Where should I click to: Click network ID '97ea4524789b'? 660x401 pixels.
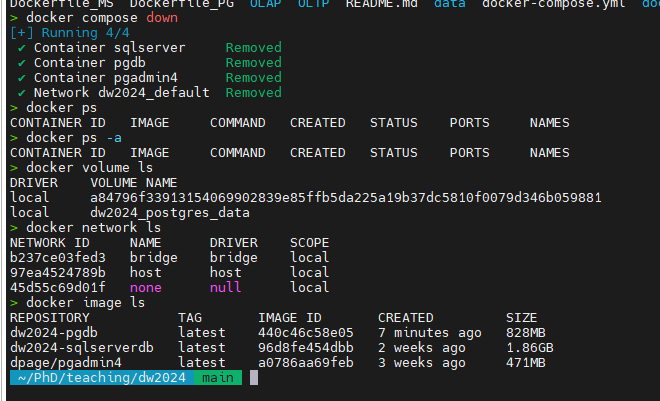point(58,273)
